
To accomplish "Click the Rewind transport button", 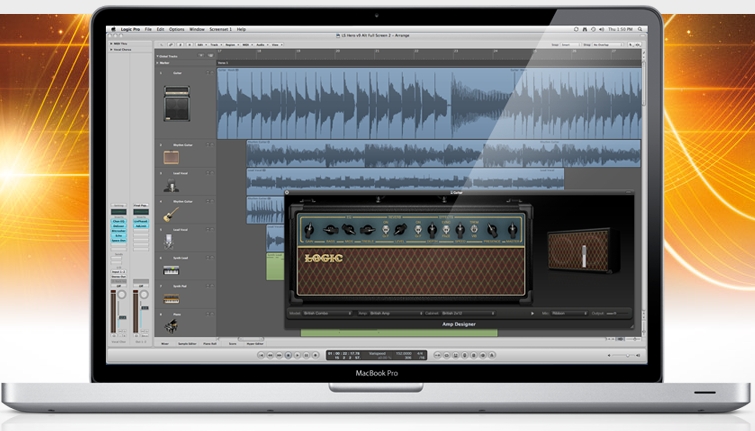I will point(270,355).
